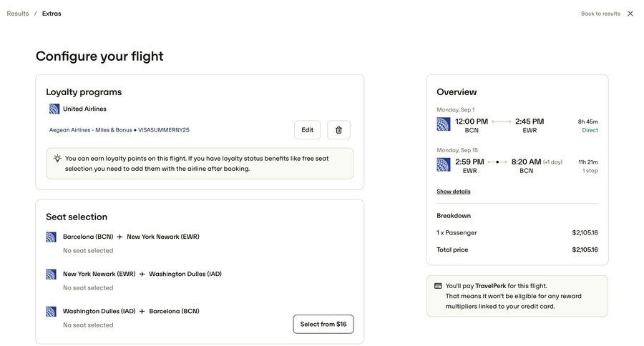Delete the loyalty program with trash icon
644x346 pixels.
coord(338,130)
